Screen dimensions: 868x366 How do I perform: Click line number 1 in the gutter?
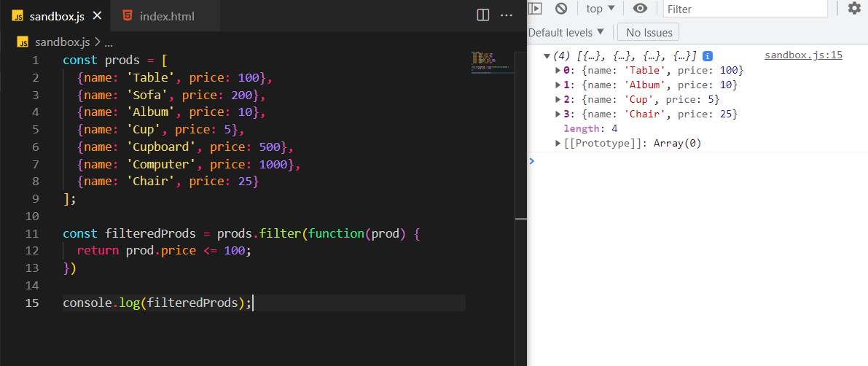(x=36, y=60)
